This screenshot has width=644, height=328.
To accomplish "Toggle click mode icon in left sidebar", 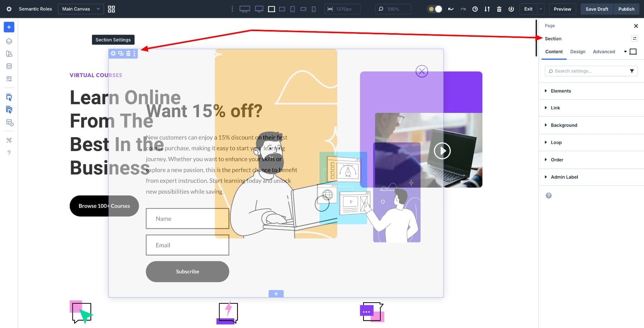I will pyautogui.click(x=9, y=97).
